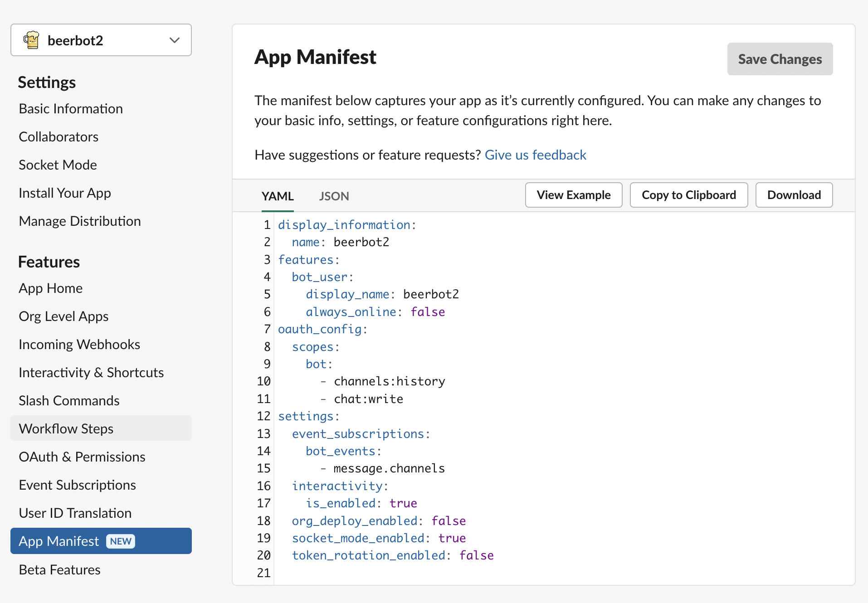Download the manifest file
The width and height of the screenshot is (868, 603).
pyautogui.click(x=794, y=195)
